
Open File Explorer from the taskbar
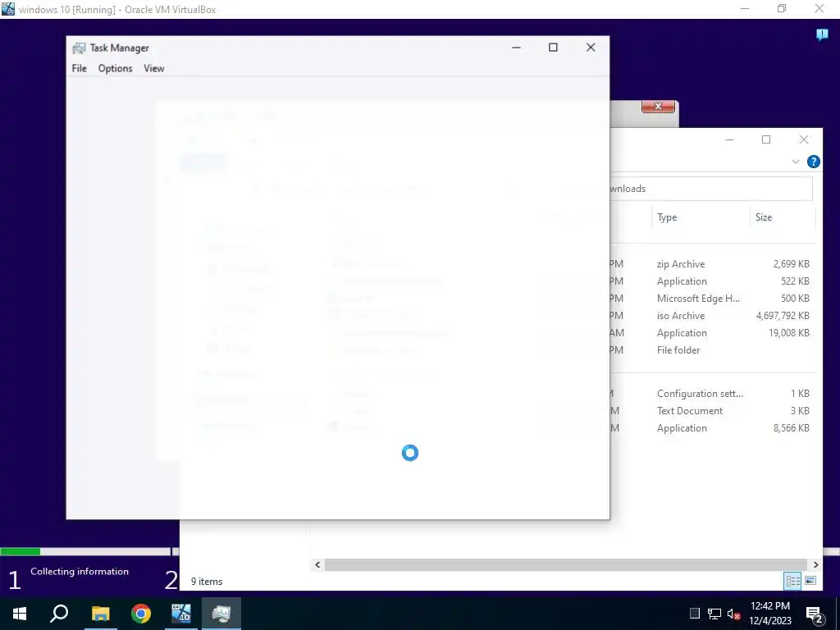pos(100,614)
